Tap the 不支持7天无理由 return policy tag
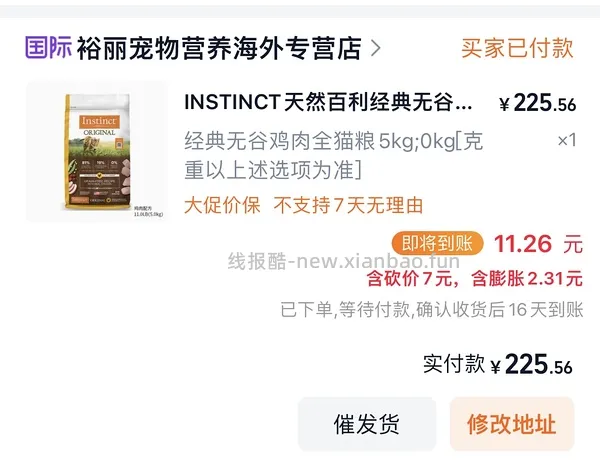Screen dimensions: 600x466 348,205
